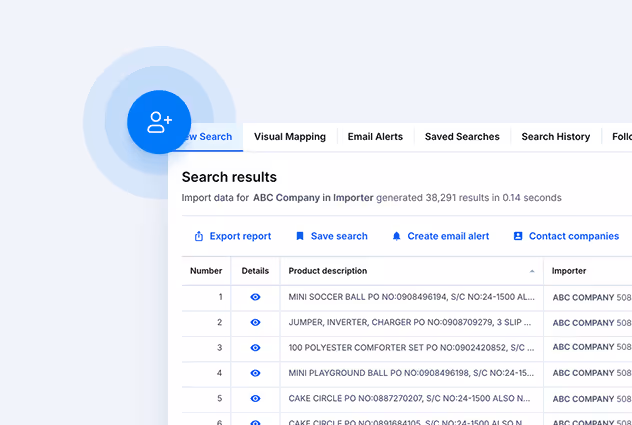View details eye icon for row 3

[255, 348]
